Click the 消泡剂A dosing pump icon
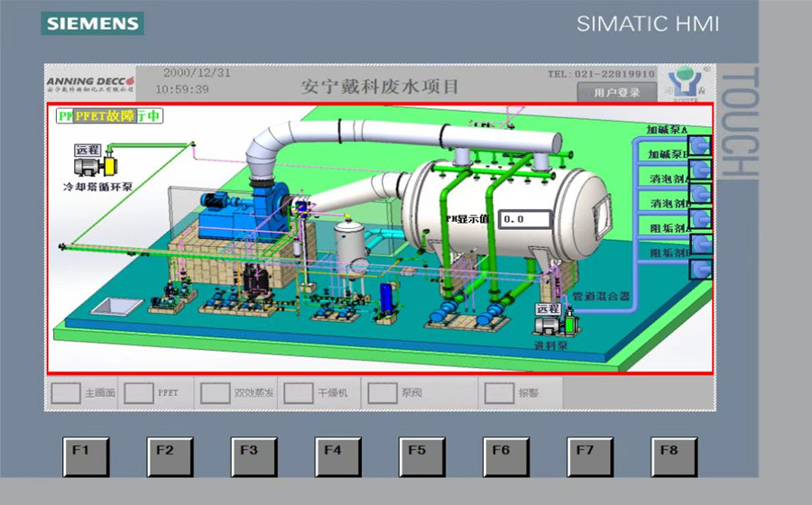The height and width of the screenshot is (505, 812). pos(701,193)
